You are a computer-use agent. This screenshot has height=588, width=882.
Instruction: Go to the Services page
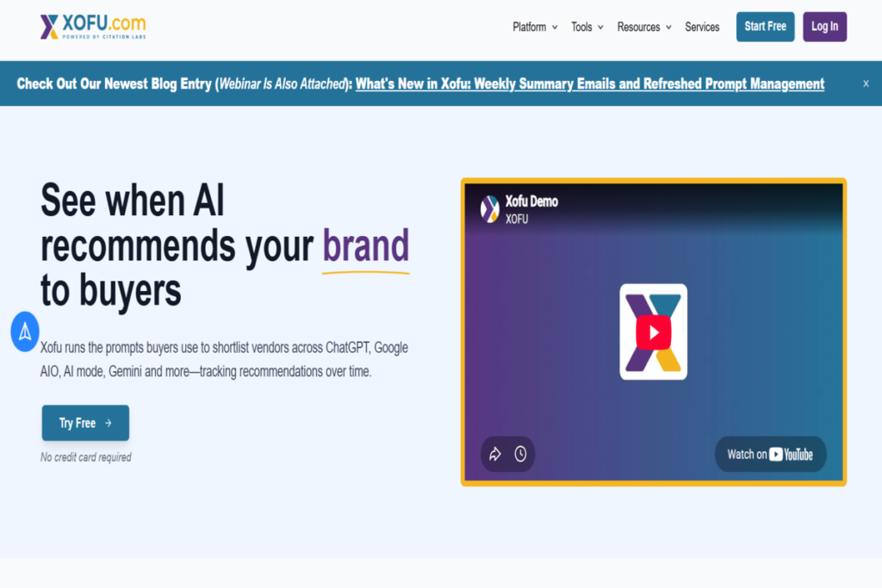(702, 27)
